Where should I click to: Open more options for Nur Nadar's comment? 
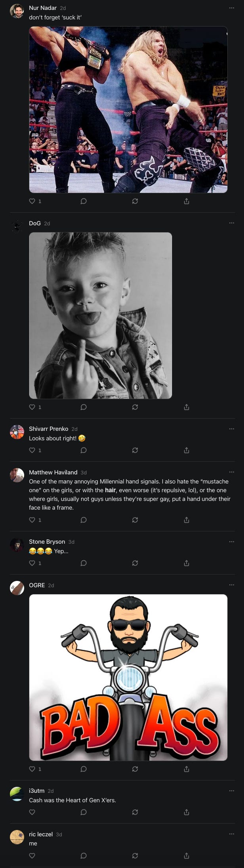[x=232, y=8]
